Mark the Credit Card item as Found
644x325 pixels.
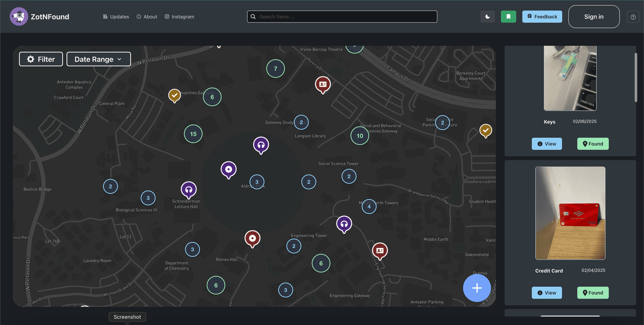[593, 293]
